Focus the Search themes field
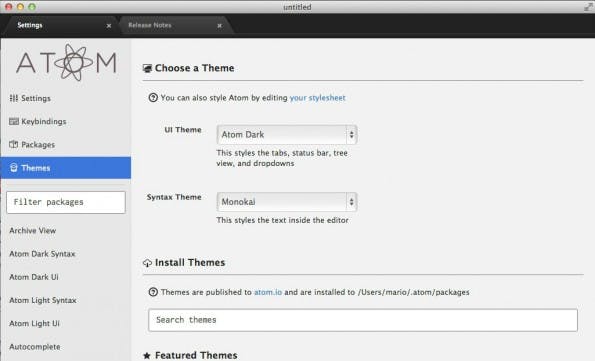This screenshot has height=361, width=595. (363, 320)
